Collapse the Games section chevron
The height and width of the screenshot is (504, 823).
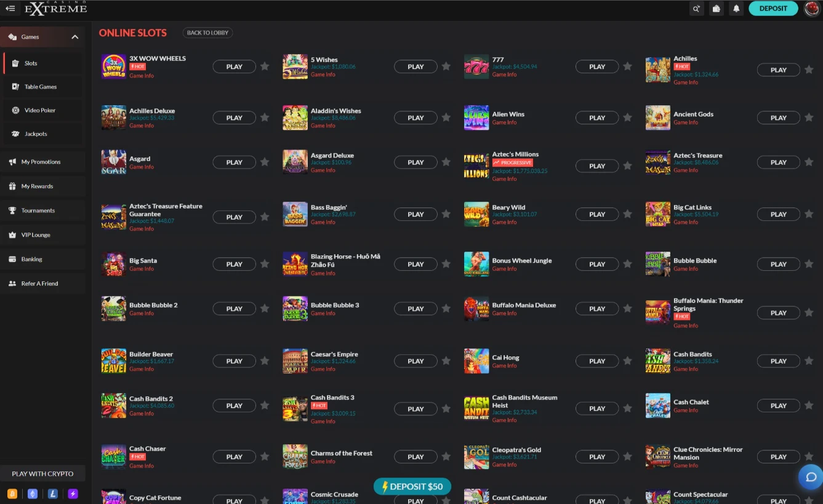[x=75, y=36]
